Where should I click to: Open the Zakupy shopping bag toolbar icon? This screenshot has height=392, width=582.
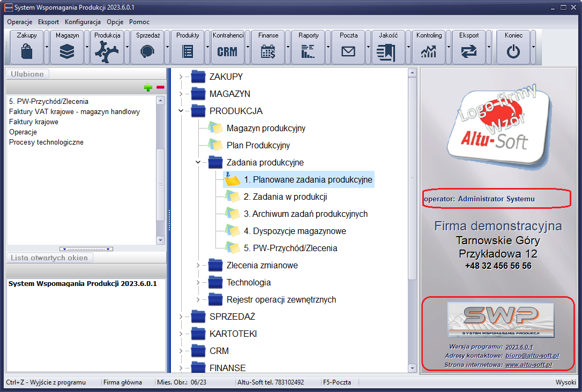point(27,51)
